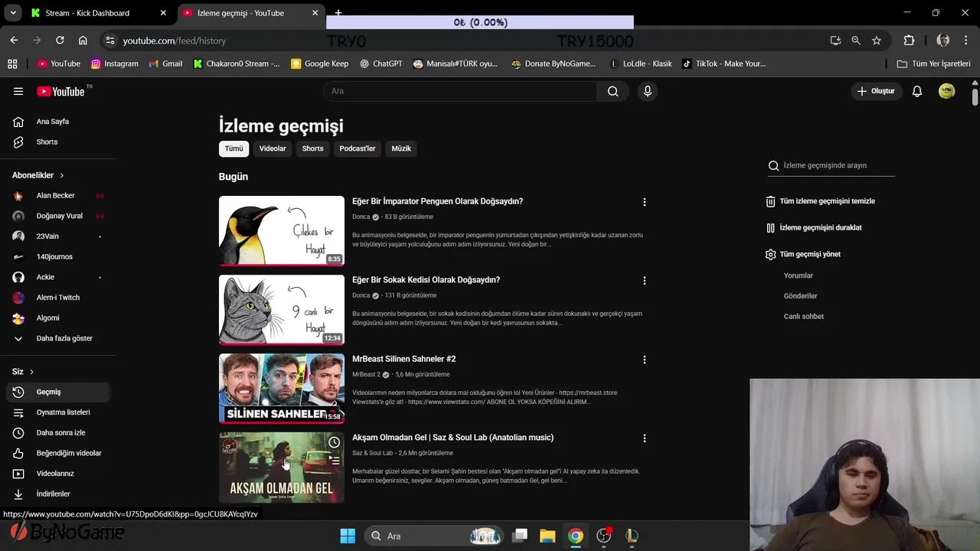This screenshot has height=551, width=980.
Task: Search within watch history field
Action: 838,165
